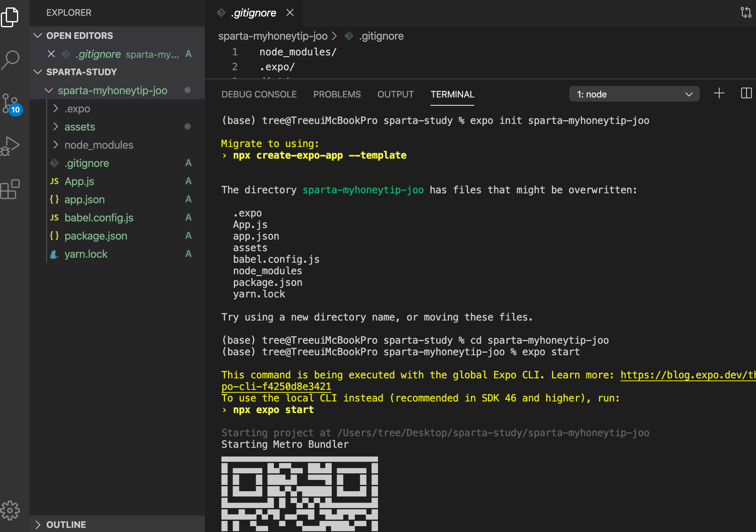
Task: Select the Terminal panel tab
Action: [x=452, y=94]
